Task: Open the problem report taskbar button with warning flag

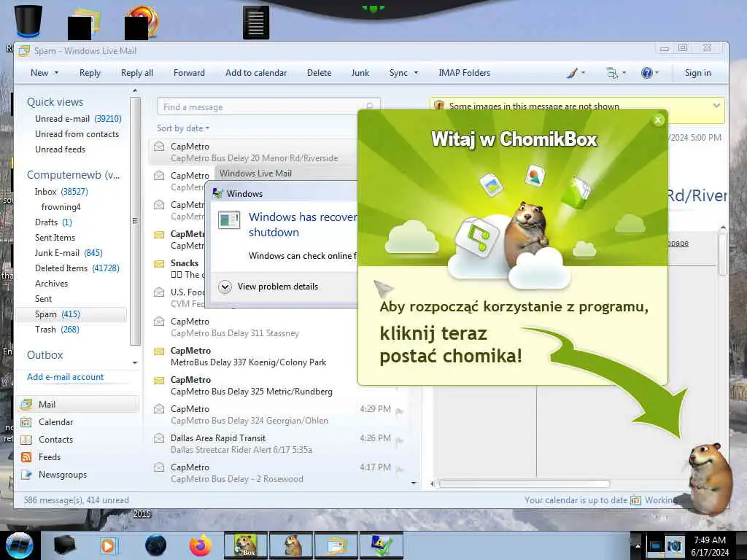Action: tap(382, 545)
